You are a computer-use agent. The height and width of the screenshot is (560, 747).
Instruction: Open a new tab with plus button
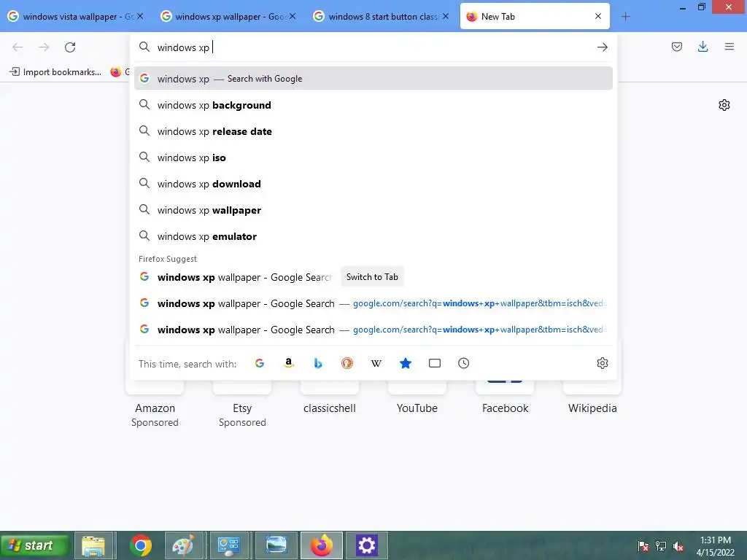[x=625, y=17]
